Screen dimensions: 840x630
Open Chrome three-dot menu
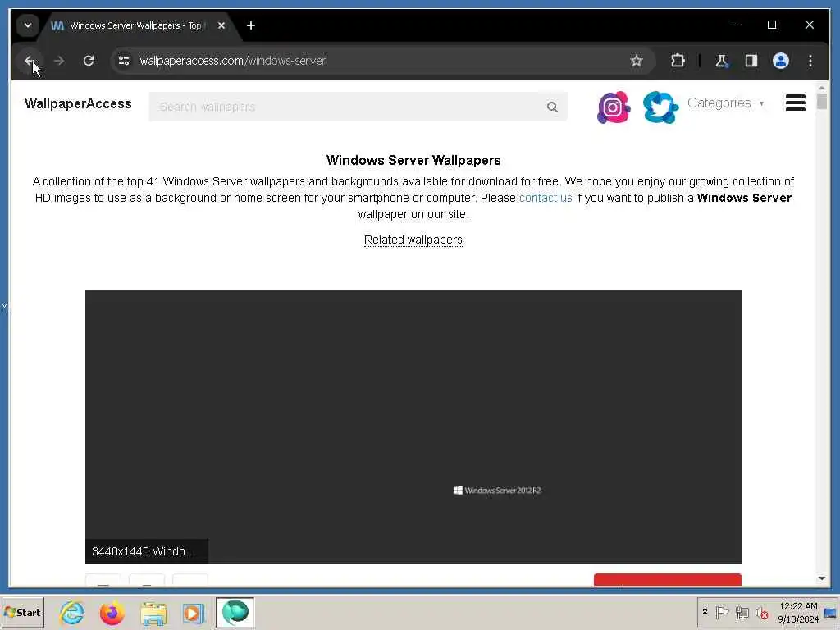[810, 61]
